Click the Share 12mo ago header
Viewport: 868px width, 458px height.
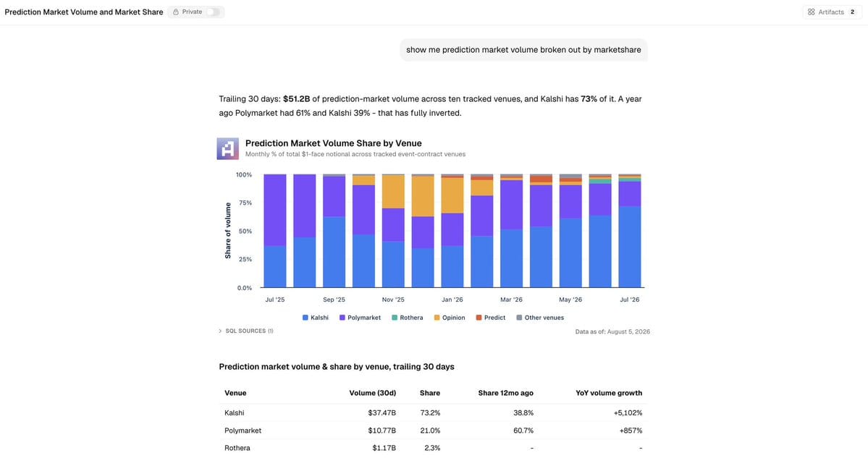(x=505, y=393)
